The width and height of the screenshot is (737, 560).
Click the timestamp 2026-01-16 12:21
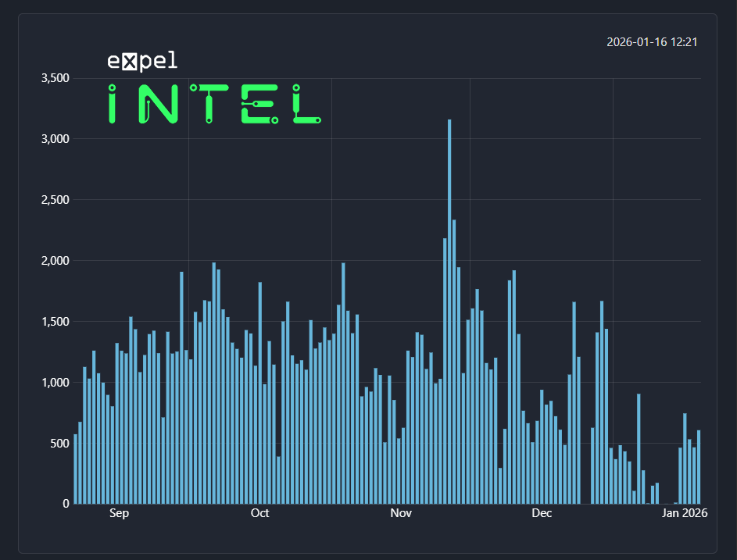pos(653,42)
